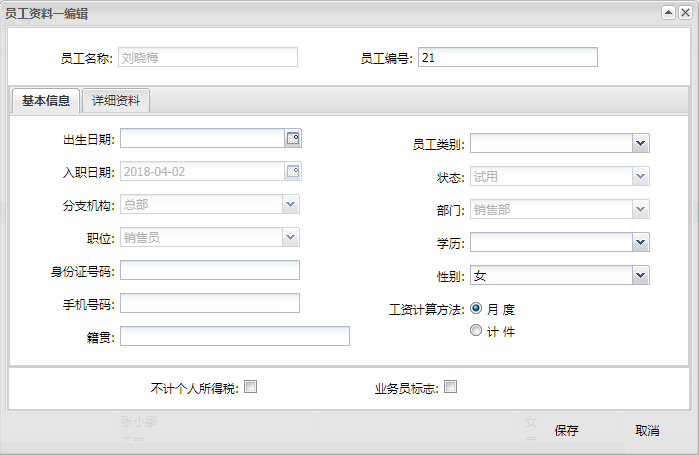Click the 员工编号 field
The width and height of the screenshot is (699, 455).
tap(507, 57)
